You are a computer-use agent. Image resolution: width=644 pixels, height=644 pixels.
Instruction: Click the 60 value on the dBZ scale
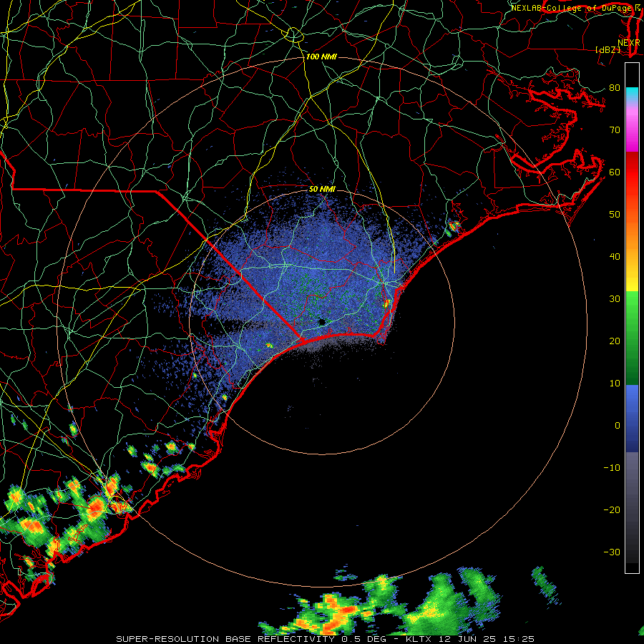[x=615, y=172]
